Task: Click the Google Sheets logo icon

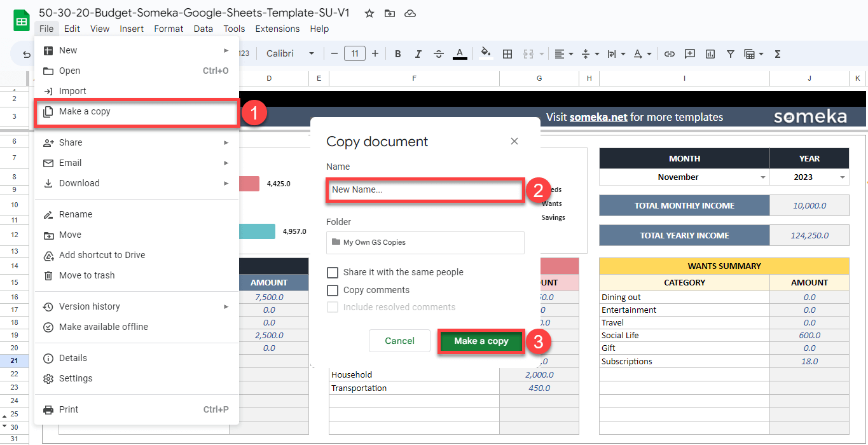Action: pyautogui.click(x=22, y=20)
